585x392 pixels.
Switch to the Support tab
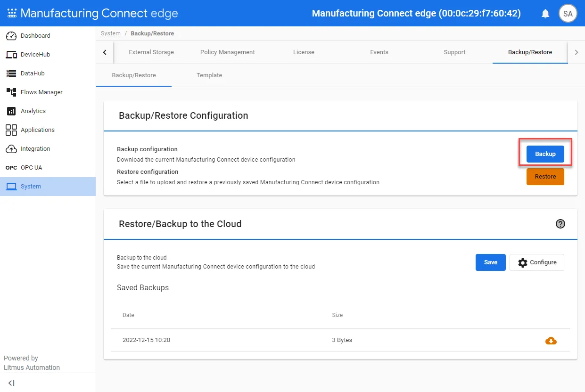pos(454,52)
